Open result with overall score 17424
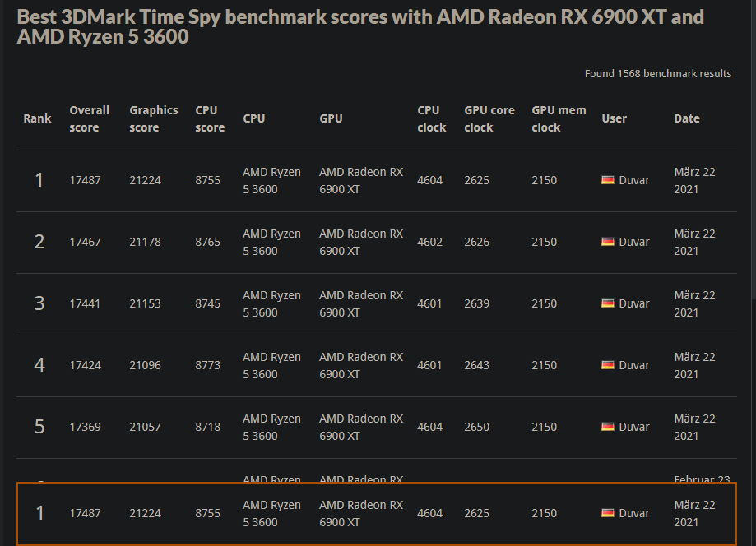756x546 pixels. click(x=85, y=365)
